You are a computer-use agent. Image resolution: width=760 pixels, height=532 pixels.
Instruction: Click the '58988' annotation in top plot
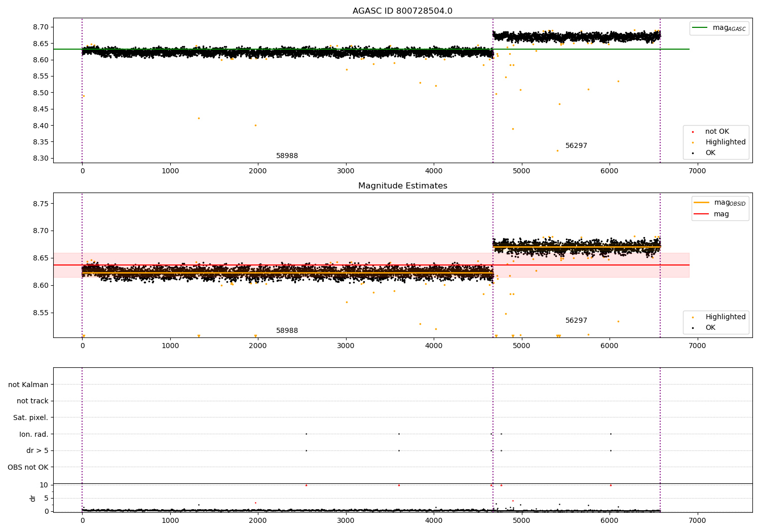coord(287,156)
